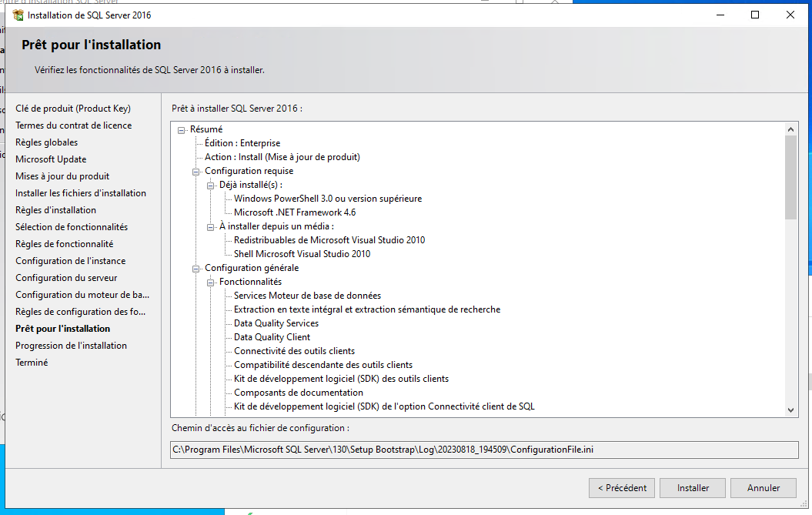Collapse the À installer depuis un média node
Image resolution: width=812 pixels, height=515 pixels.
click(210, 227)
